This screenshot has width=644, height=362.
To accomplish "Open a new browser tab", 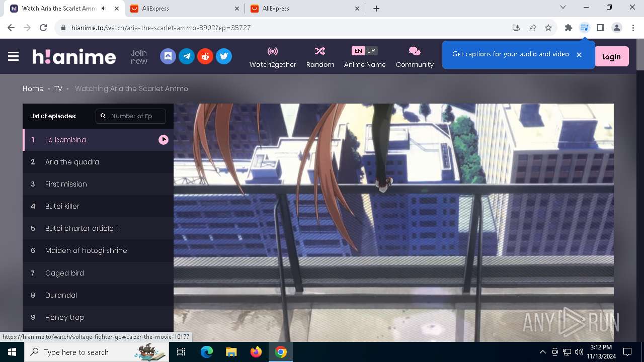I will [376, 9].
